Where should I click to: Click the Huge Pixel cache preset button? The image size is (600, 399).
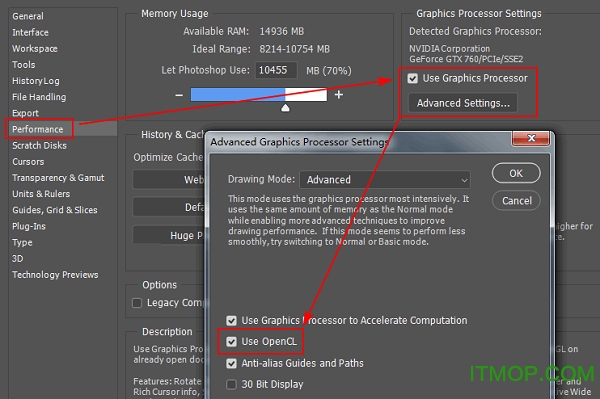[168, 235]
